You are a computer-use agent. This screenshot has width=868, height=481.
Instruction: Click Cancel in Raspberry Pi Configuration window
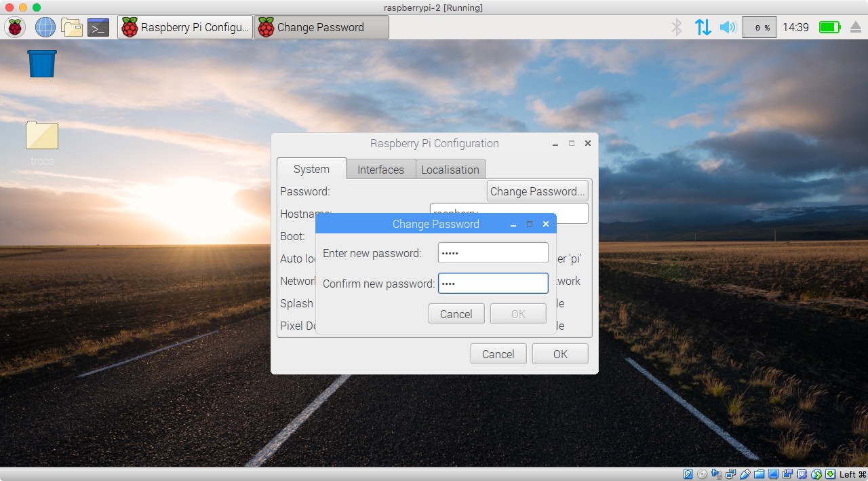pyautogui.click(x=498, y=354)
